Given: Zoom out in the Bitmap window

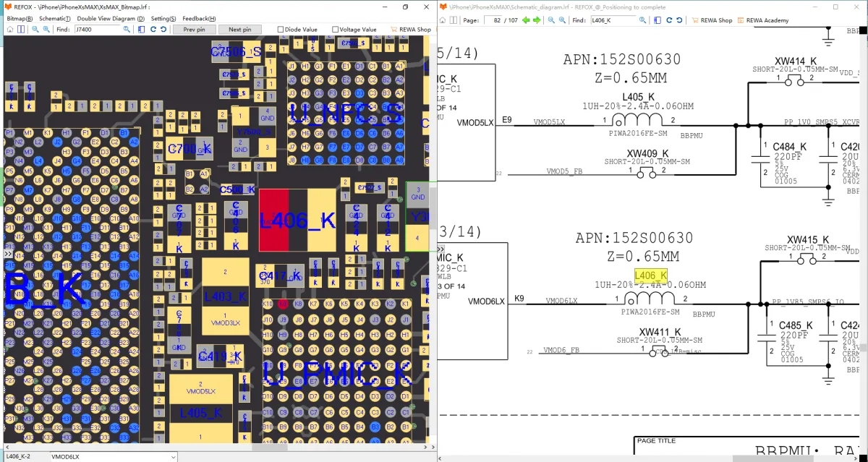Looking at the screenshot, I should [35, 30].
